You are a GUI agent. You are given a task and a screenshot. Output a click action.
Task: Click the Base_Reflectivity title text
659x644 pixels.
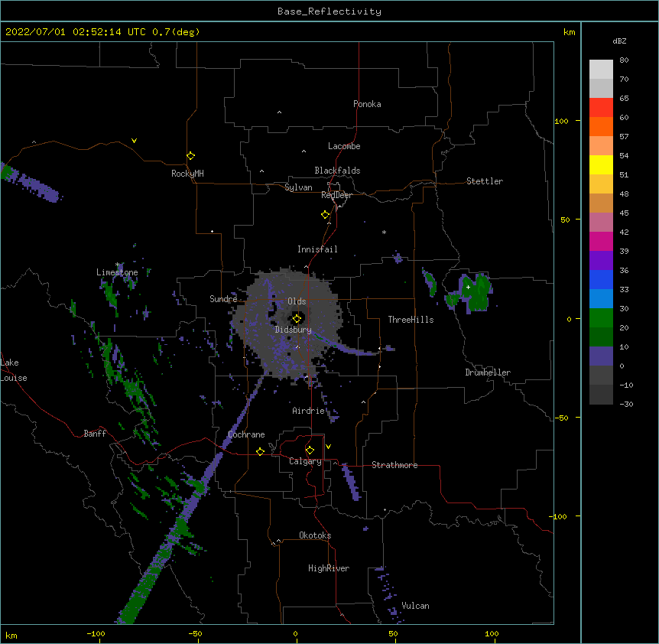pos(329,11)
